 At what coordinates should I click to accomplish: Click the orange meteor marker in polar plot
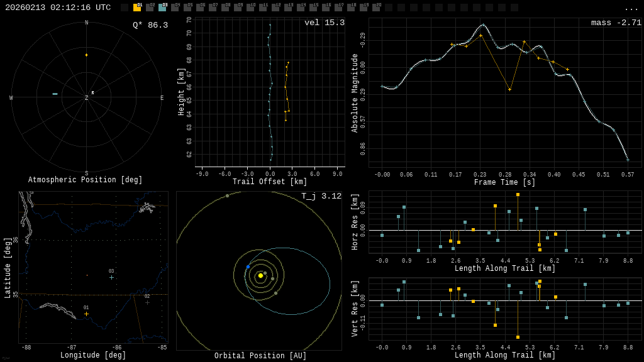87,55
